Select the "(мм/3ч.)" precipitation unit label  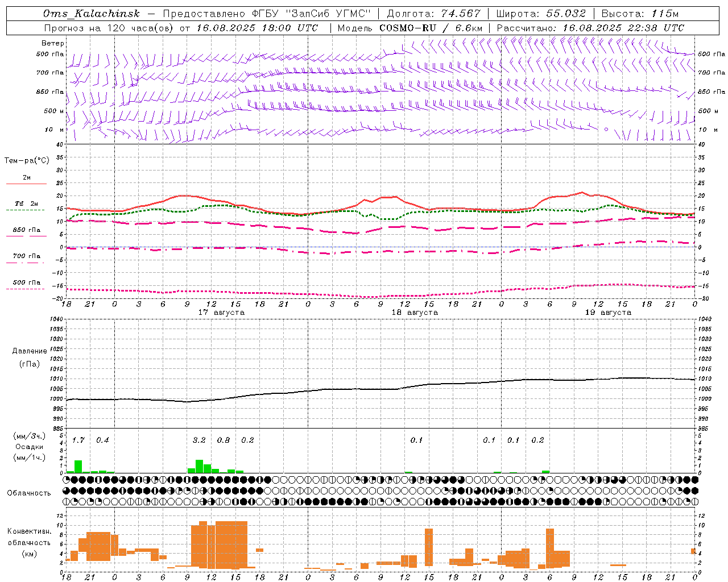tap(30, 436)
